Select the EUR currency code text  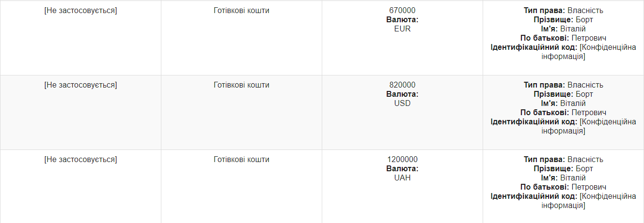click(402, 29)
